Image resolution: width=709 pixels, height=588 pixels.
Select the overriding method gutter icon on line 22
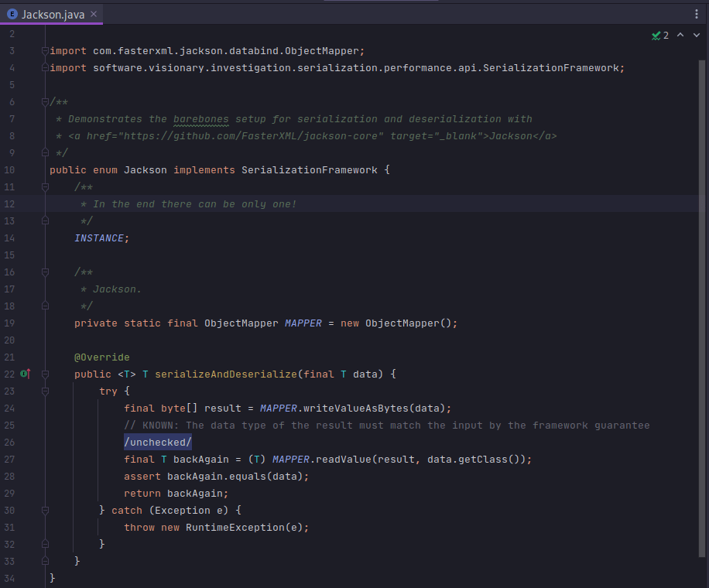click(26, 374)
